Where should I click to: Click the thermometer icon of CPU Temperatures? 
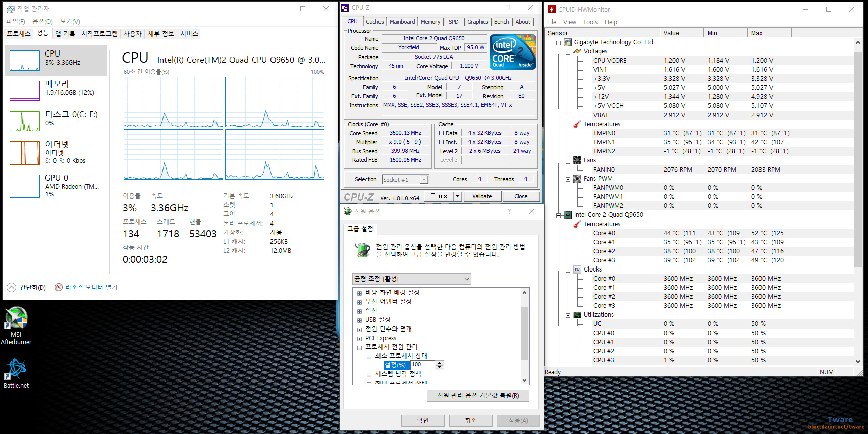(577, 224)
